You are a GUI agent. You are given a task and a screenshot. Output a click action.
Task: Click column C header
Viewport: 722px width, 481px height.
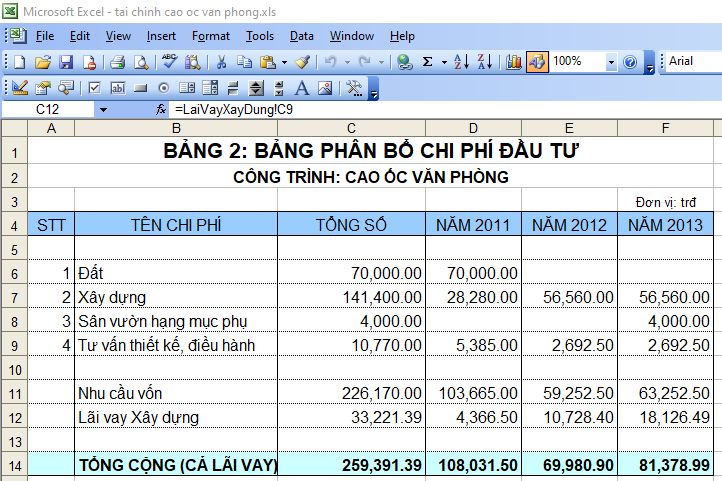click(351, 128)
